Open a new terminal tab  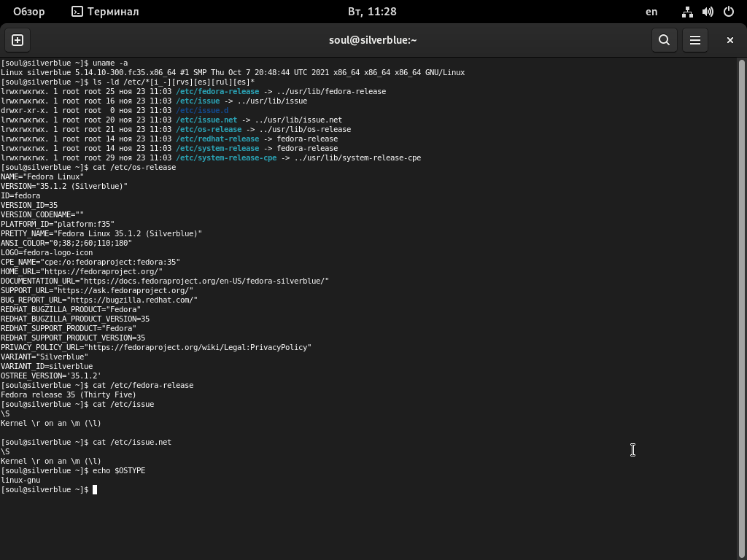[18, 40]
